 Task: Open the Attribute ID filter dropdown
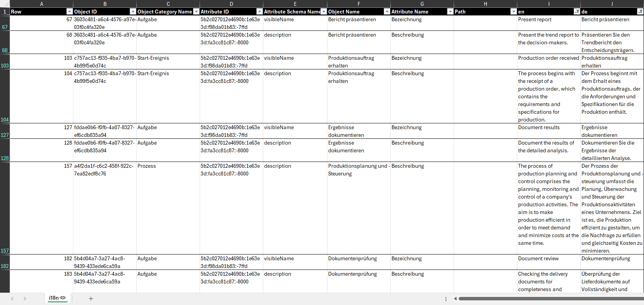259,12
